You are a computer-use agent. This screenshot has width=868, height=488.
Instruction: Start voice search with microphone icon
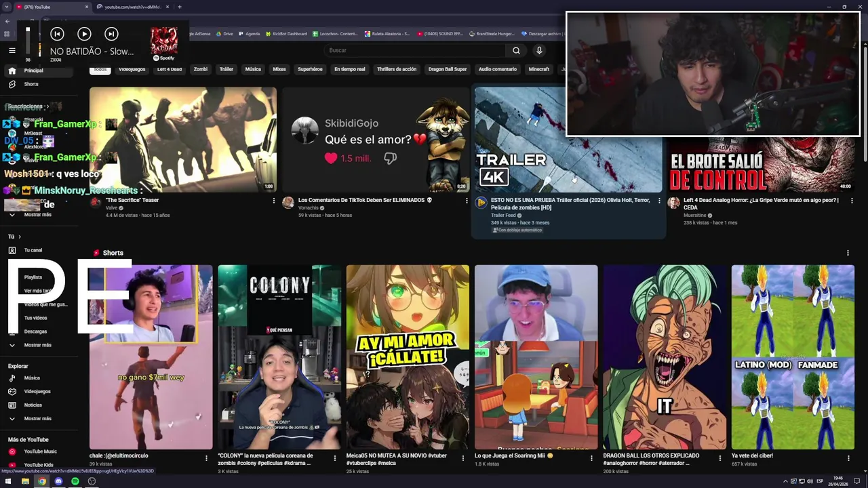point(539,50)
